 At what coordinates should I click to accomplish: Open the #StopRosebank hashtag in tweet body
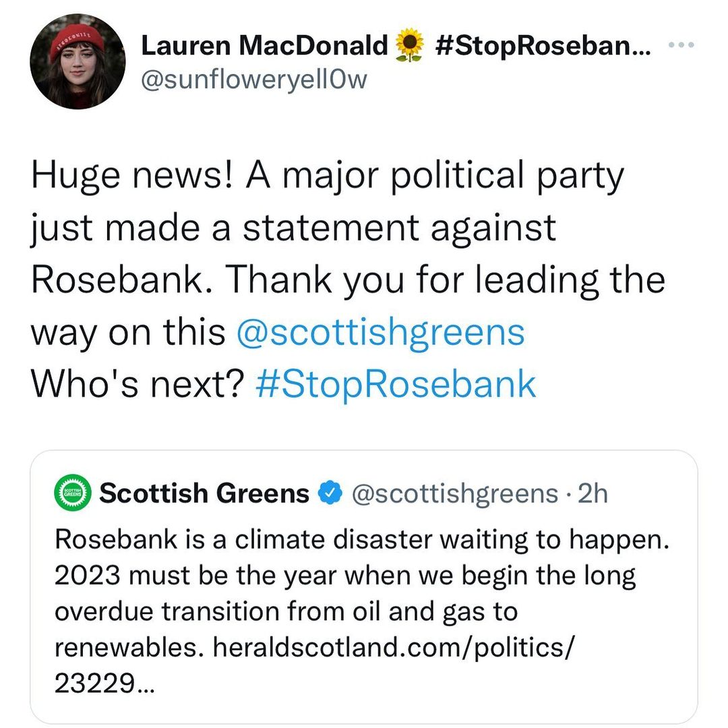pyautogui.click(x=396, y=384)
